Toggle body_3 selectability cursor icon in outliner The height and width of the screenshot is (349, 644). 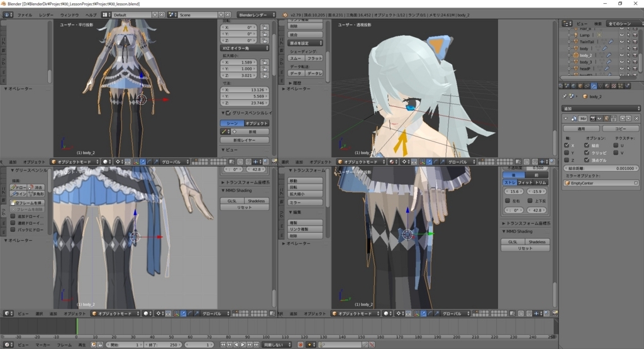point(628,62)
